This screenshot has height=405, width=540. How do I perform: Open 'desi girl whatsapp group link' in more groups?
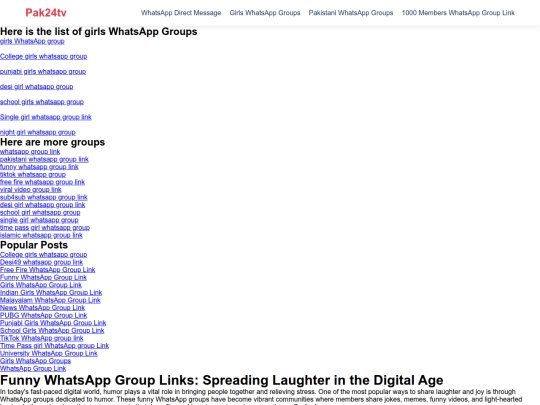[x=42, y=205]
